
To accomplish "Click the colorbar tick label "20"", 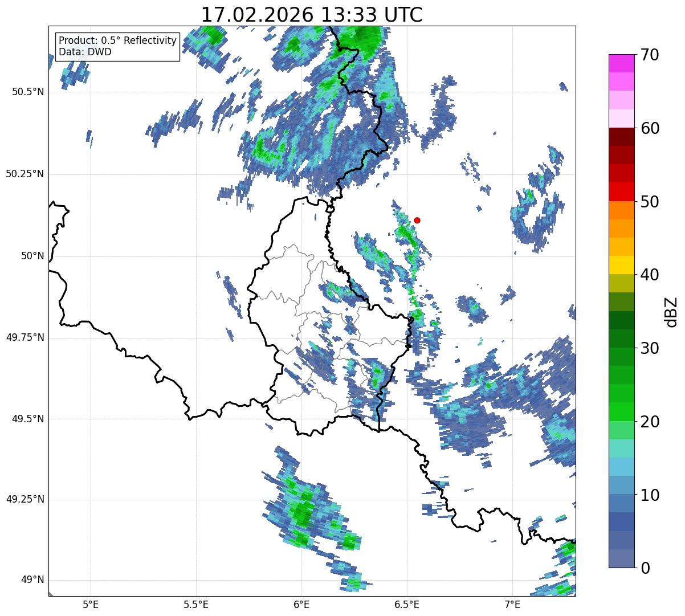I will pyautogui.click(x=650, y=422).
